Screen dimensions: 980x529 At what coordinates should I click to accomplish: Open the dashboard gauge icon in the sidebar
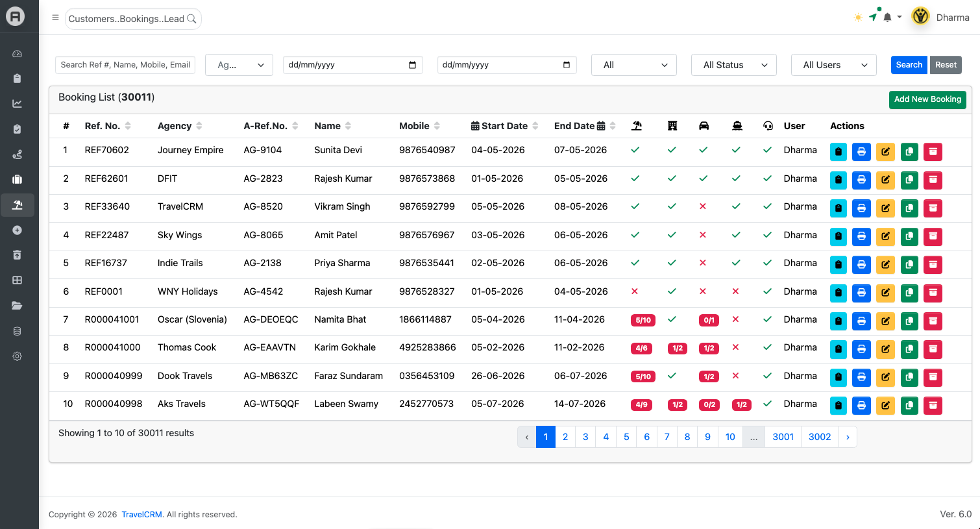pyautogui.click(x=18, y=54)
